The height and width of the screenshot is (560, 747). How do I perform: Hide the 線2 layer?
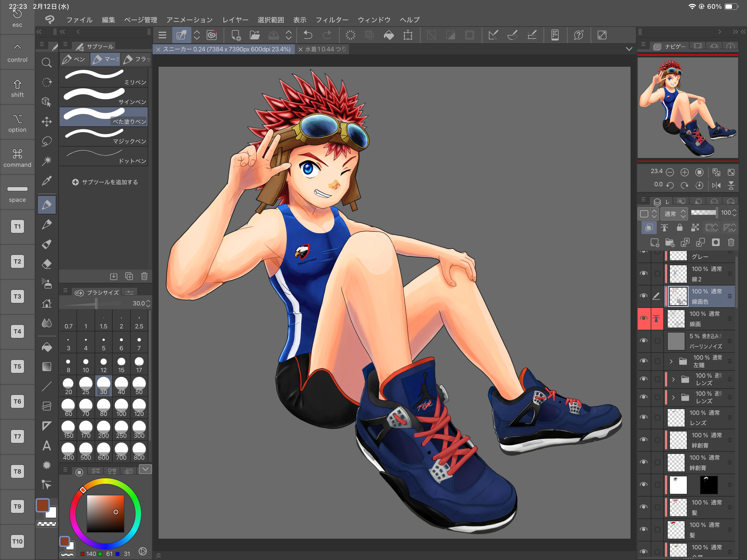[x=644, y=273]
